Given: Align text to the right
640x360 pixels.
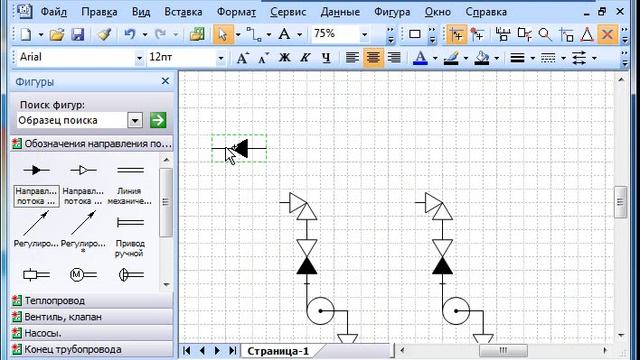Looking at the screenshot, I should pos(394,58).
